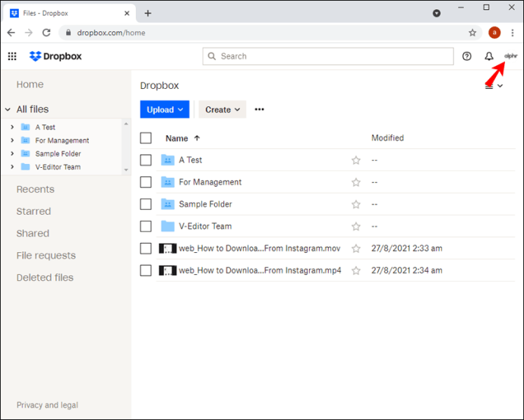The width and height of the screenshot is (524, 420).
Task: Click the Modified column header
Action: coord(387,138)
